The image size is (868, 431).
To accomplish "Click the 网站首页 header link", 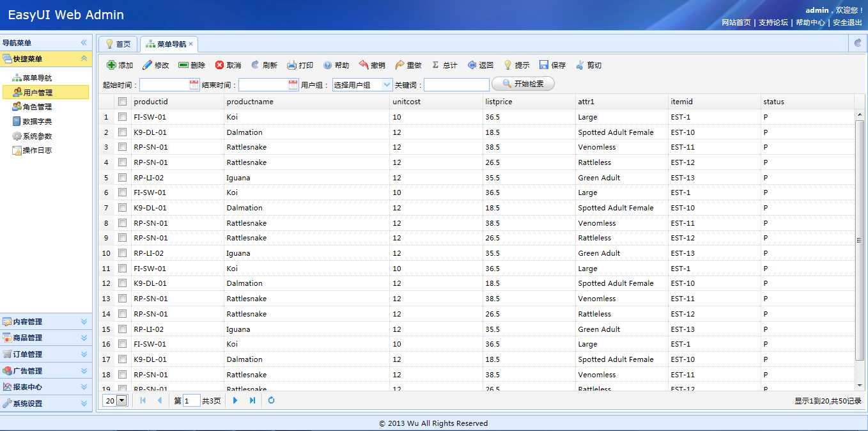I will pyautogui.click(x=736, y=22).
